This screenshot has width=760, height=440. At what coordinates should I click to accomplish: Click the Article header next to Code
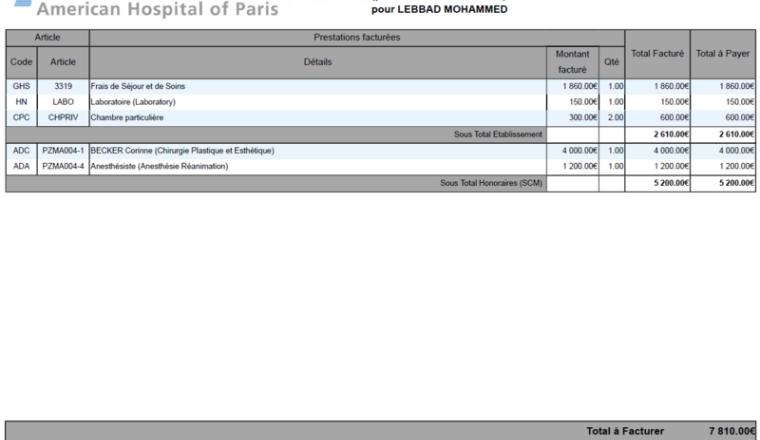(x=63, y=62)
